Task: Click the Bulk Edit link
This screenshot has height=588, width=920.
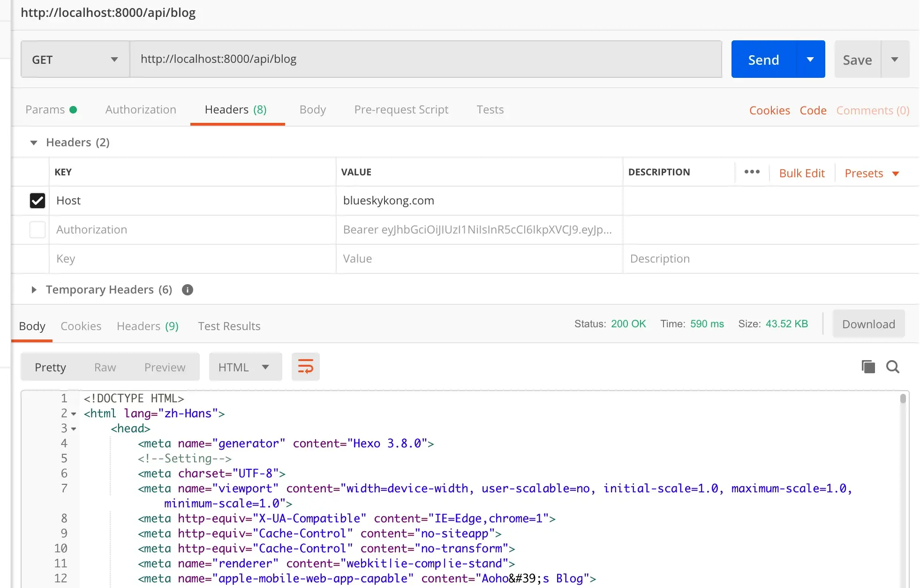Action: point(801,173)
